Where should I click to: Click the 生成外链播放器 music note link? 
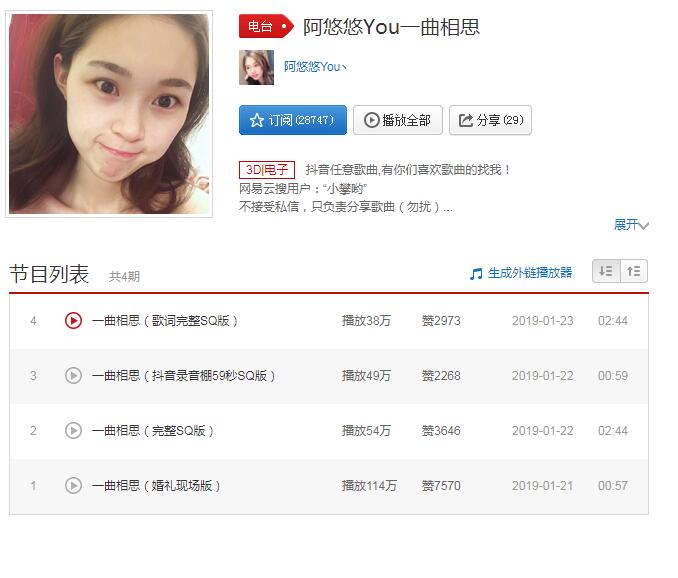(x=521, y=273)
